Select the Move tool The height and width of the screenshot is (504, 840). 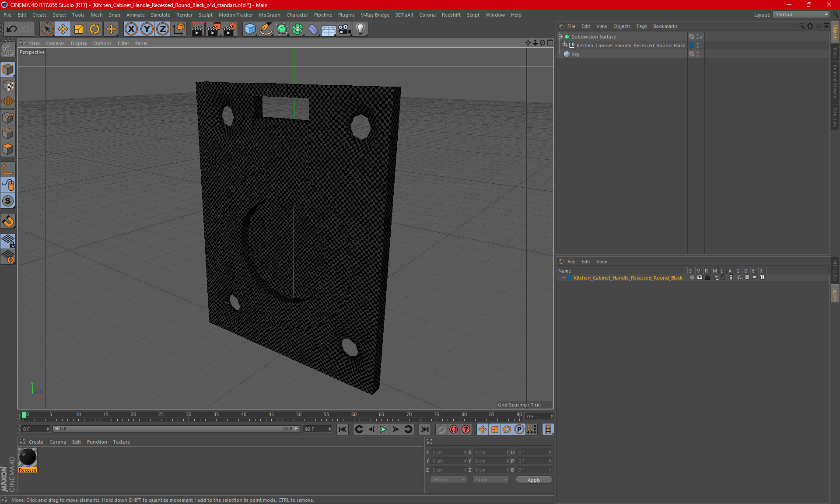63,29
